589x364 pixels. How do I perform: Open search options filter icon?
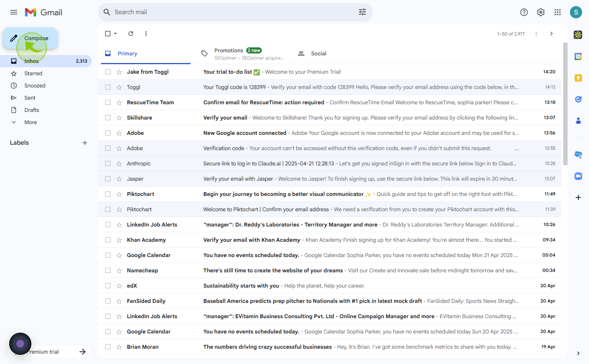click(x=362, y=12)
